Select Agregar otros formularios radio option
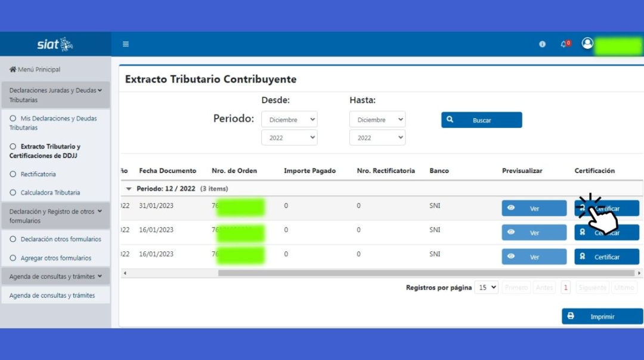 [x=13, y=258]
